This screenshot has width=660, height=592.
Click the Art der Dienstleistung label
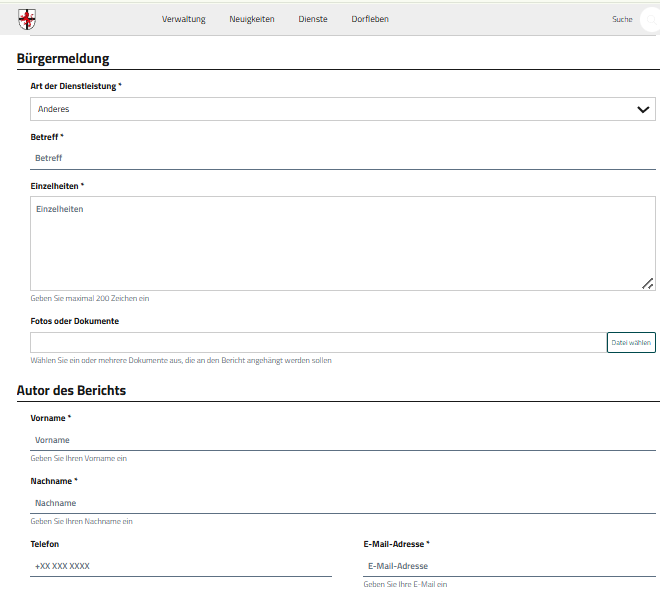(76, 87)
